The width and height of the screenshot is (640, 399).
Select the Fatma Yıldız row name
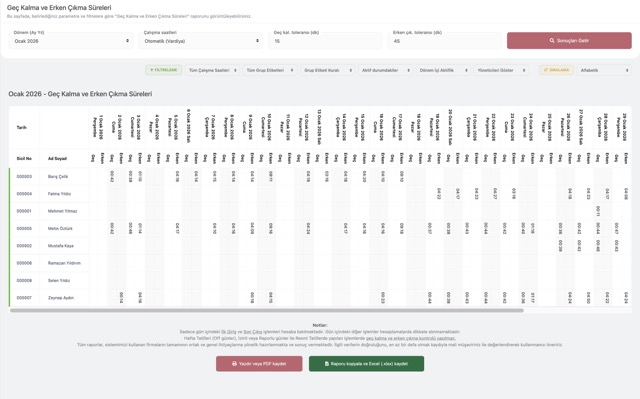tap(59, 194)
